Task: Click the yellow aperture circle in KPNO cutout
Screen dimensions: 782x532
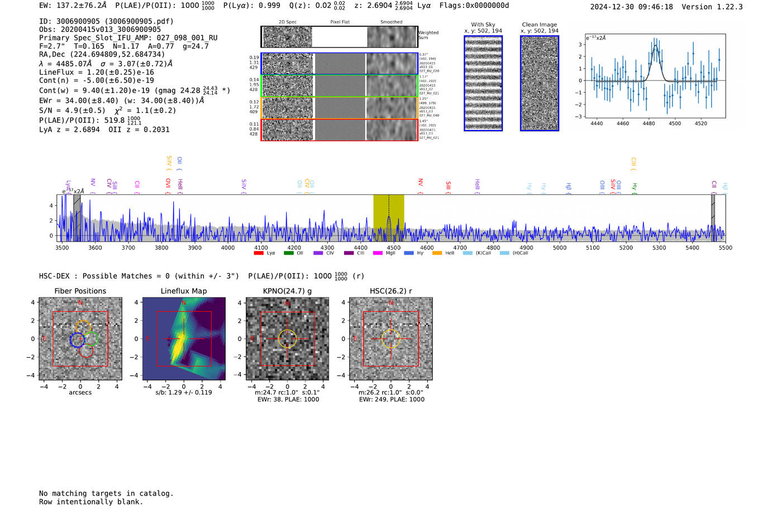Action: coord(287,339)
